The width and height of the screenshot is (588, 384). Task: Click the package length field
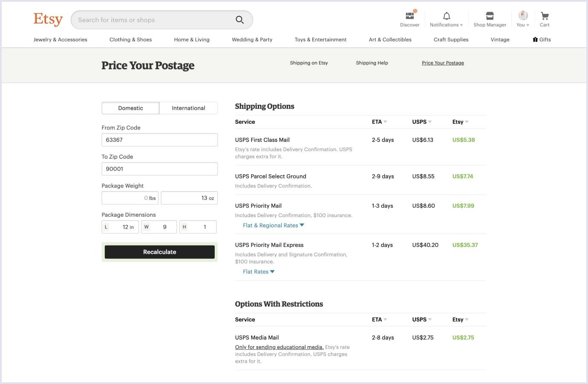click(120, 227)
